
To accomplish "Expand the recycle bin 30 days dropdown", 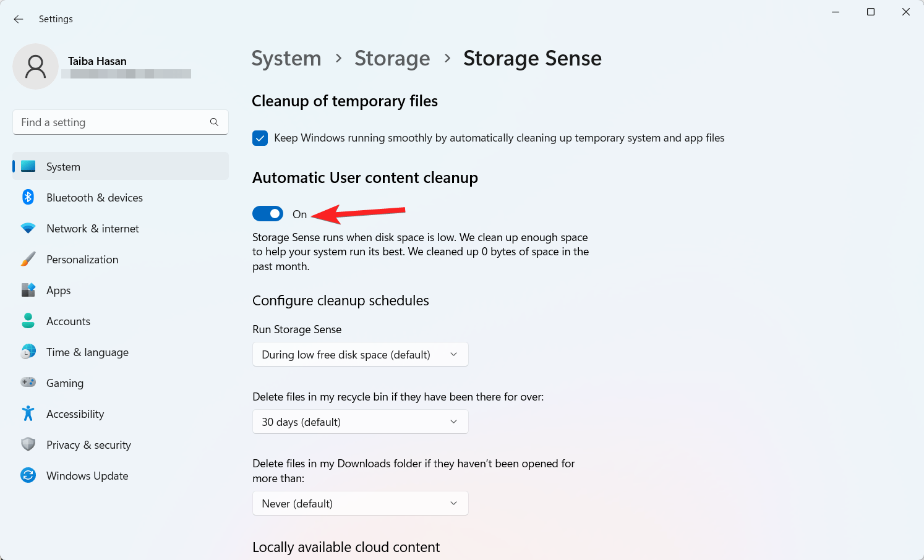I will [360, 422].
